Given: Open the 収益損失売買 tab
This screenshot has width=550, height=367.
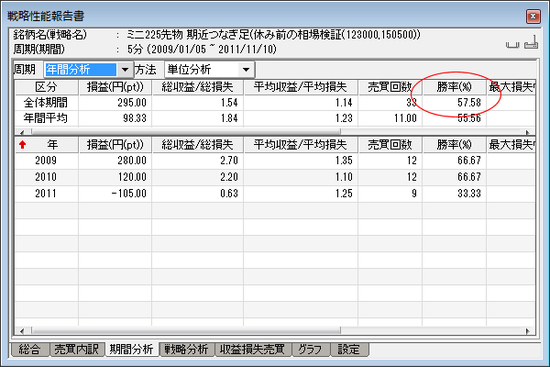Looking at the screenshot, I should (253, 349).
